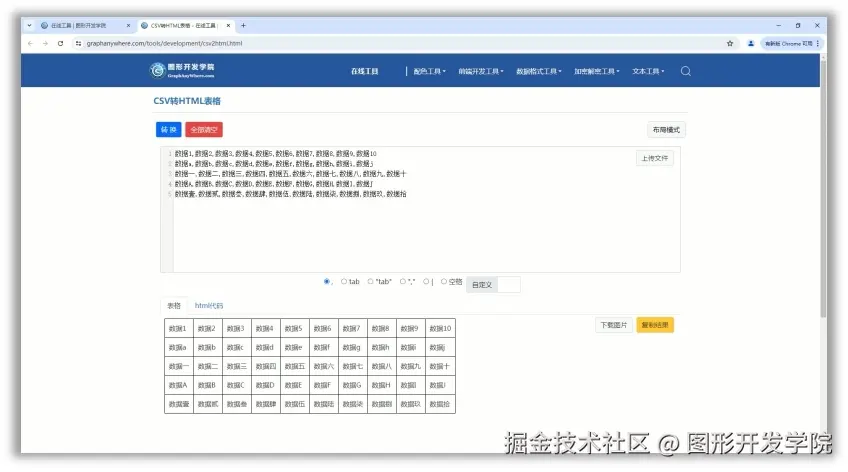Go back with the browser back arrow

point(30,43)
